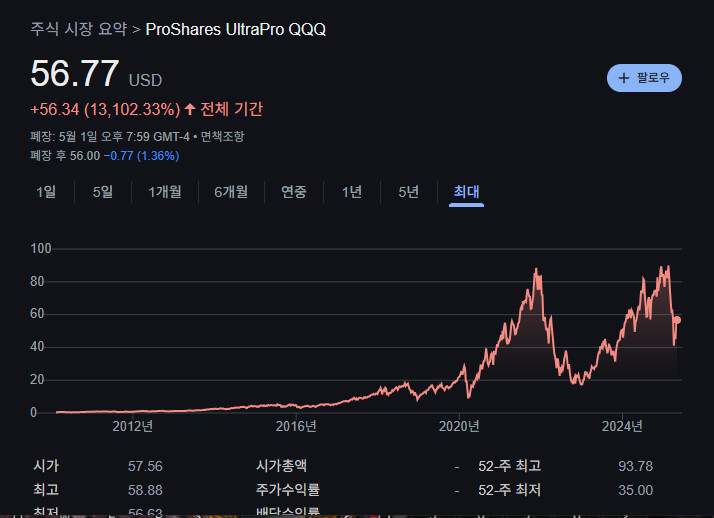Click the 주가수익률 label
Screen dimensions: 714x518
click(x=288, y=490)
